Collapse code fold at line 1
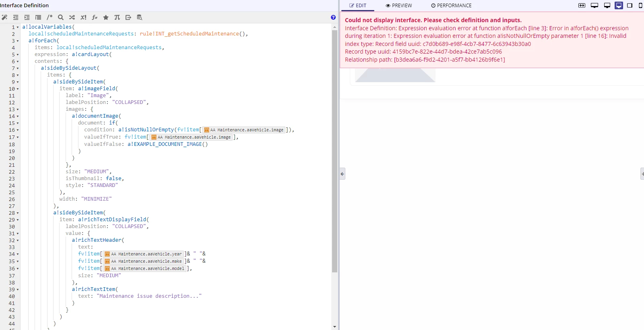 (18, 27)
